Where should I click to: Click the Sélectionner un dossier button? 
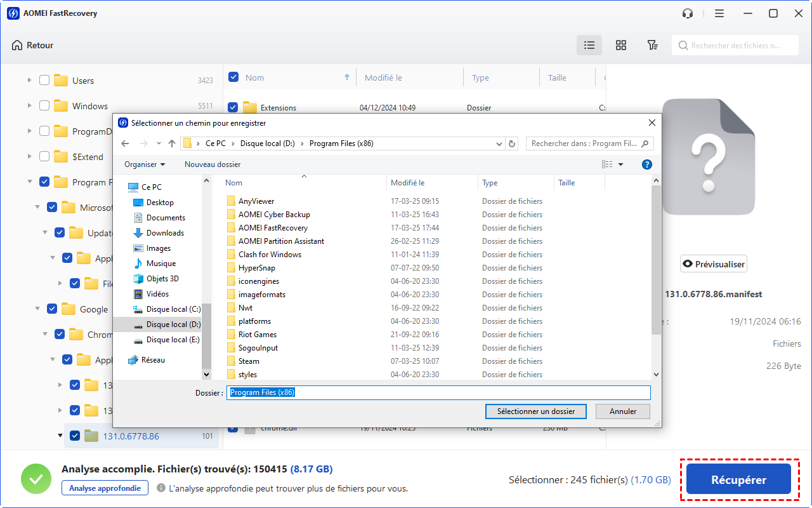536,411
